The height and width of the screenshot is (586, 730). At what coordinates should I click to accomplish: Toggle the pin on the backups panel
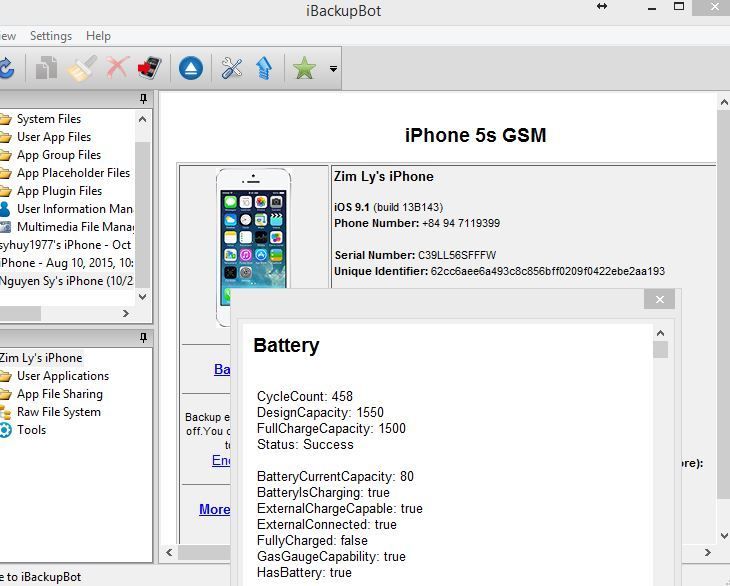tap(144, 99)
